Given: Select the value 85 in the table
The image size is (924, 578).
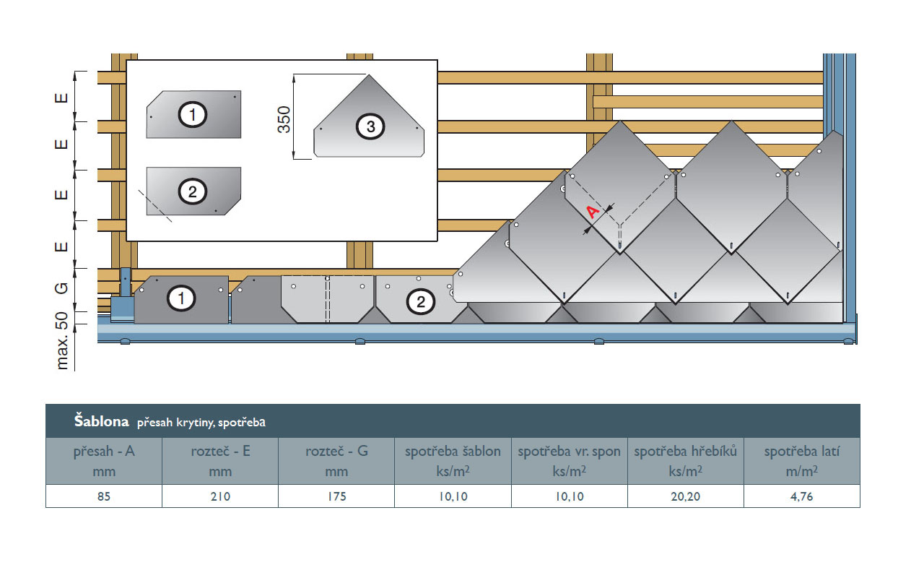Looking at the screenshot, I should pos(104,496).
